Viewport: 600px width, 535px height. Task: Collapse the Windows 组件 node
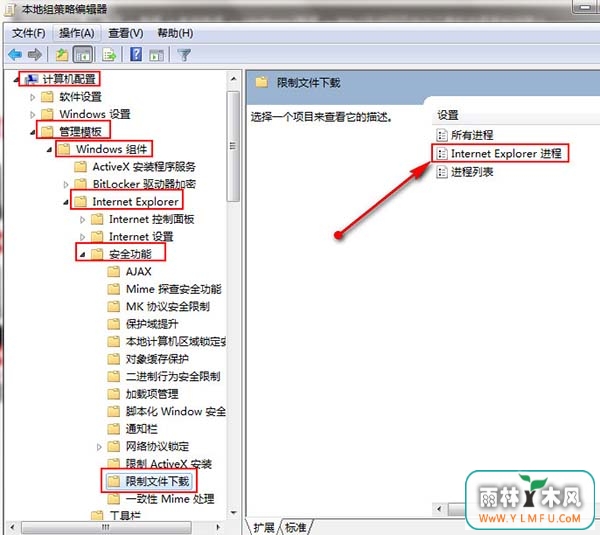(49, 150)
